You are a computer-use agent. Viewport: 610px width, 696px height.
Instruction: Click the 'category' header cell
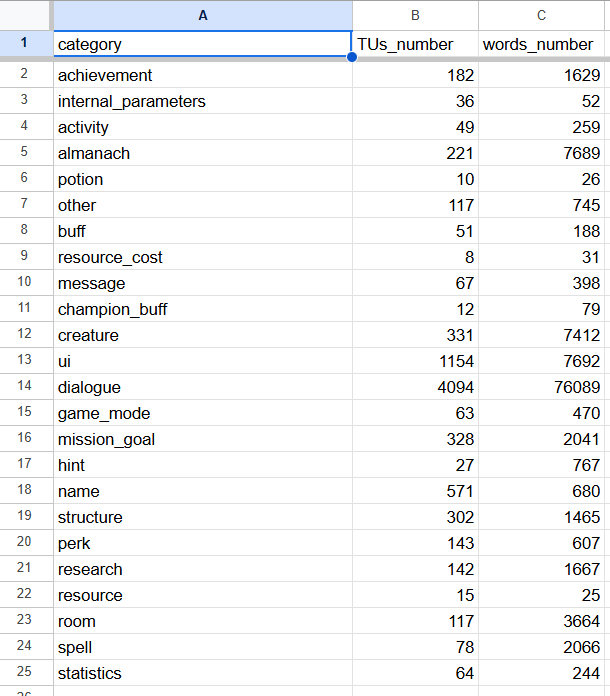[203, 44]
